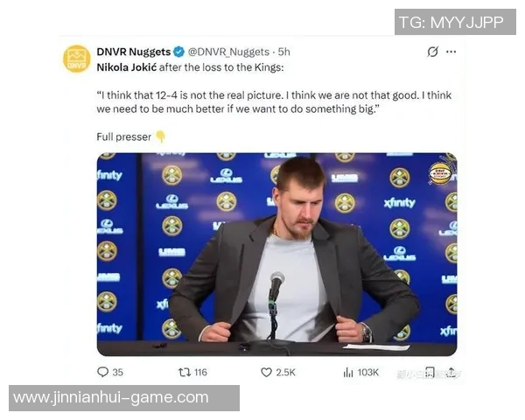This screenshot has width=525, height=420.
Task: Click the Grok slashed-circle icon
Action: (x=432, y=52)
